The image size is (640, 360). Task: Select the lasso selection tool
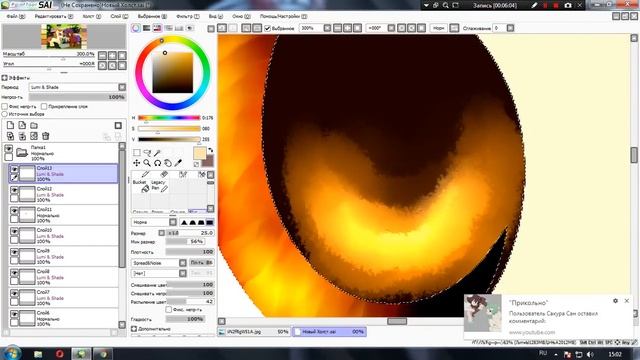(x=147, y=153)
